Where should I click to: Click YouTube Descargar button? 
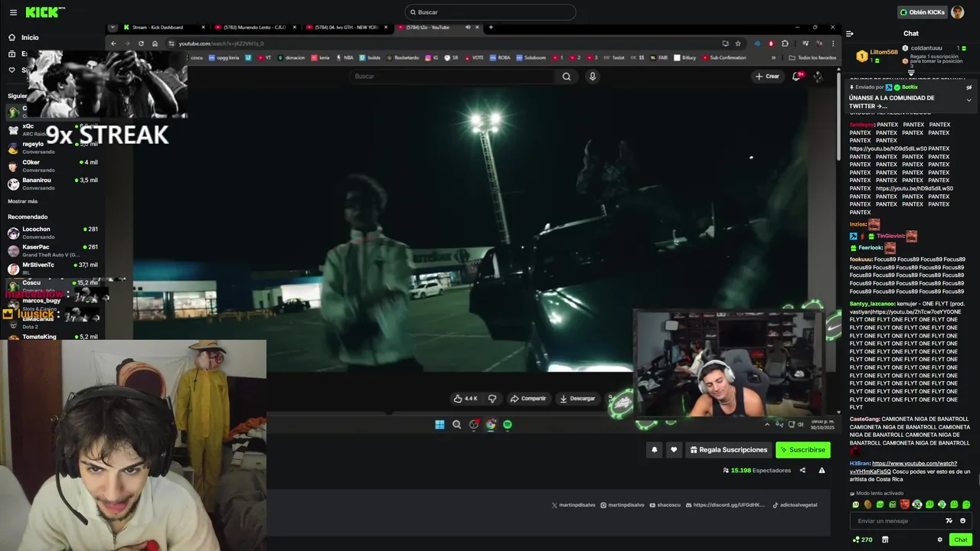[x=577, y=399]
